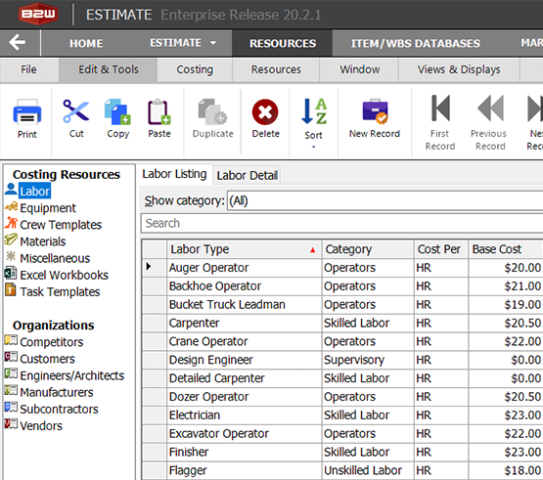Image resolution: width=543 pixels, height=480 pixels.
Task: Click the $20.00 base cost cell
Action: (x=505, y=268)
